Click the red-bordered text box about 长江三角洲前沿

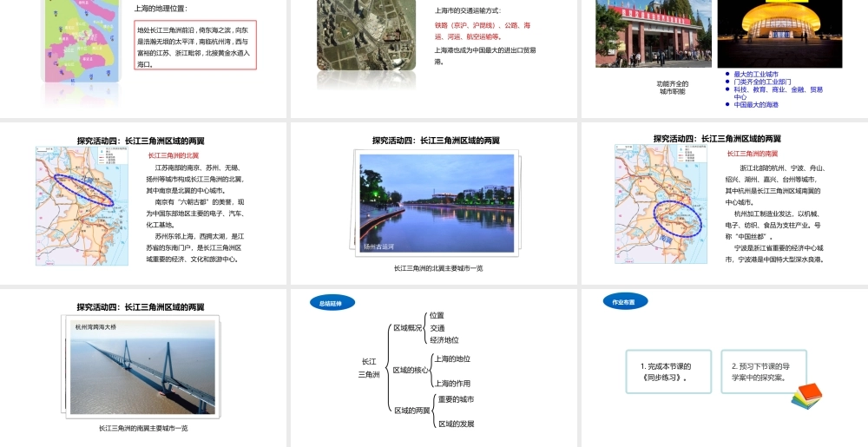(195, 45)
